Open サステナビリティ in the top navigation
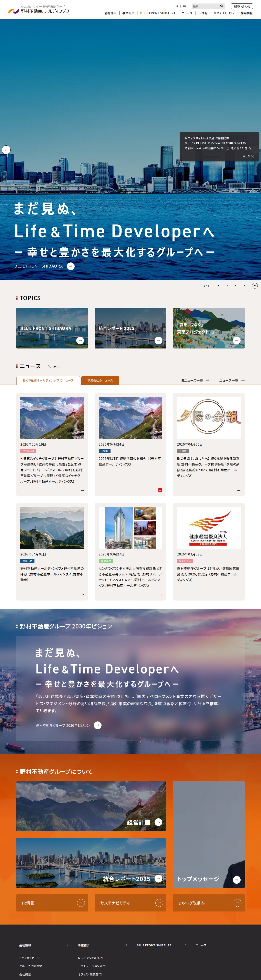 [224, 13]
